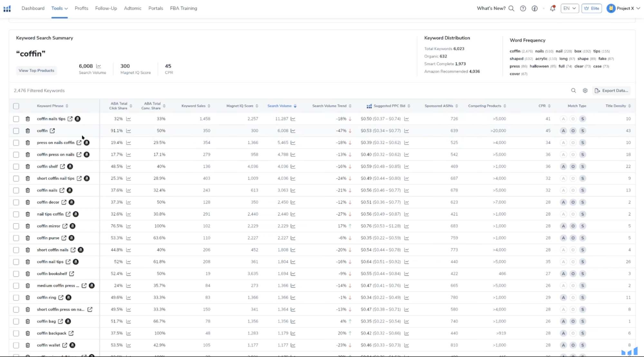
Task: Click the Elite plan button
Action: pyautogui.click(x=591, y=8)
